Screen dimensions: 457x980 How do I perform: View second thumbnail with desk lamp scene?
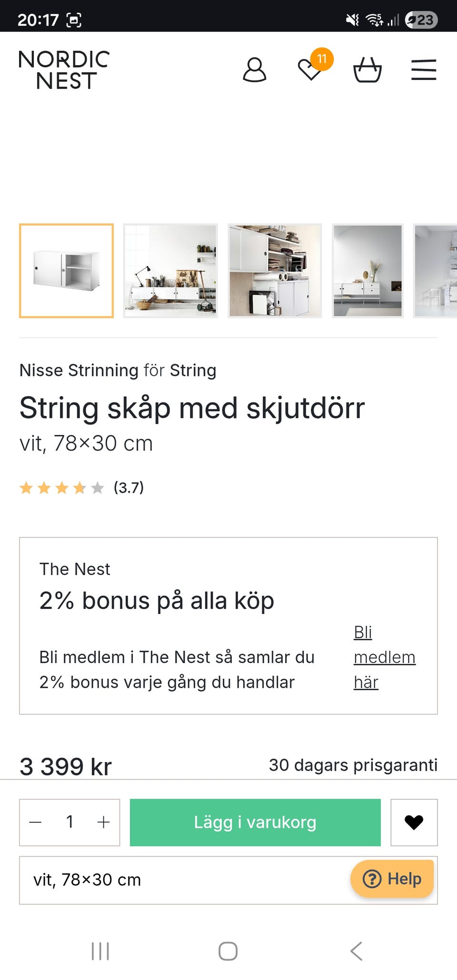click(170, 270)
